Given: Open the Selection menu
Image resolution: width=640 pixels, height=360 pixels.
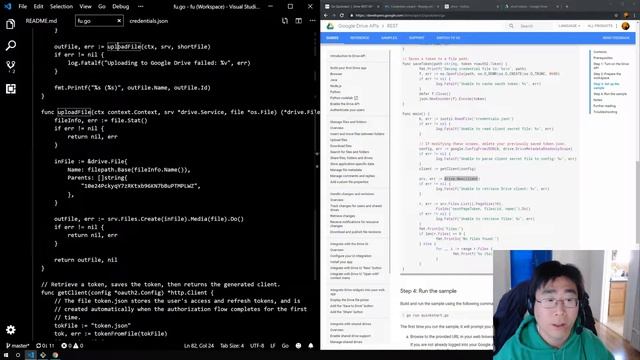Looking at the screenshot, I should 61,7.
